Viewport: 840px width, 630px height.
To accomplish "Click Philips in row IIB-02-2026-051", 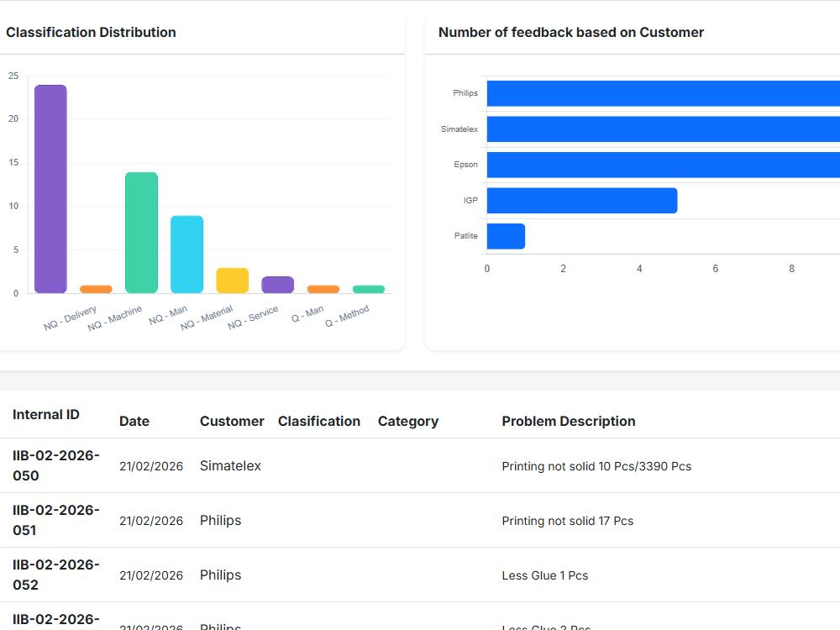I will pos(221,521).
